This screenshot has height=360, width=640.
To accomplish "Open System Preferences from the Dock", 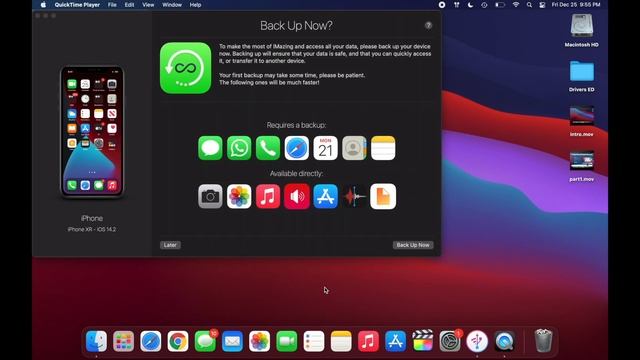I will click(x=450, y=341).
